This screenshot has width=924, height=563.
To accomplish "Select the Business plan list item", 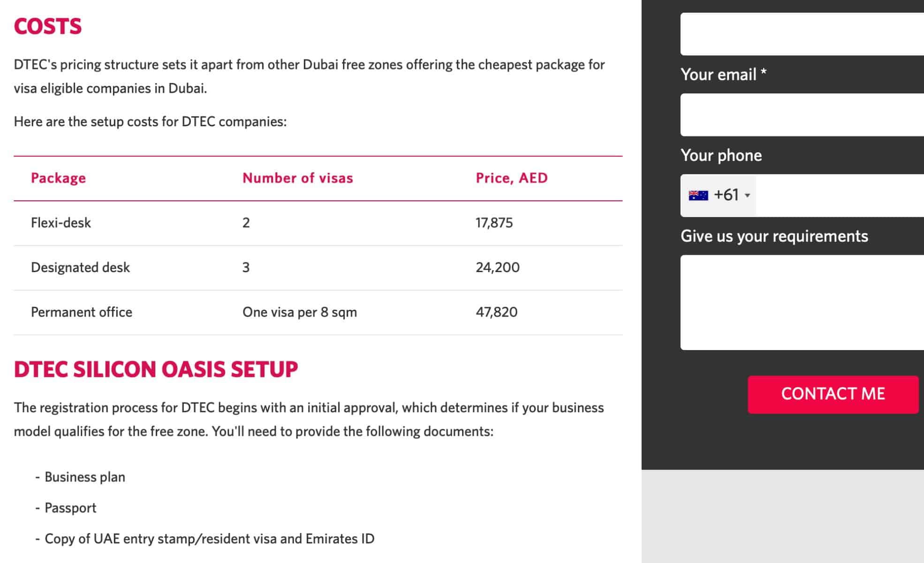I will 84,477.
